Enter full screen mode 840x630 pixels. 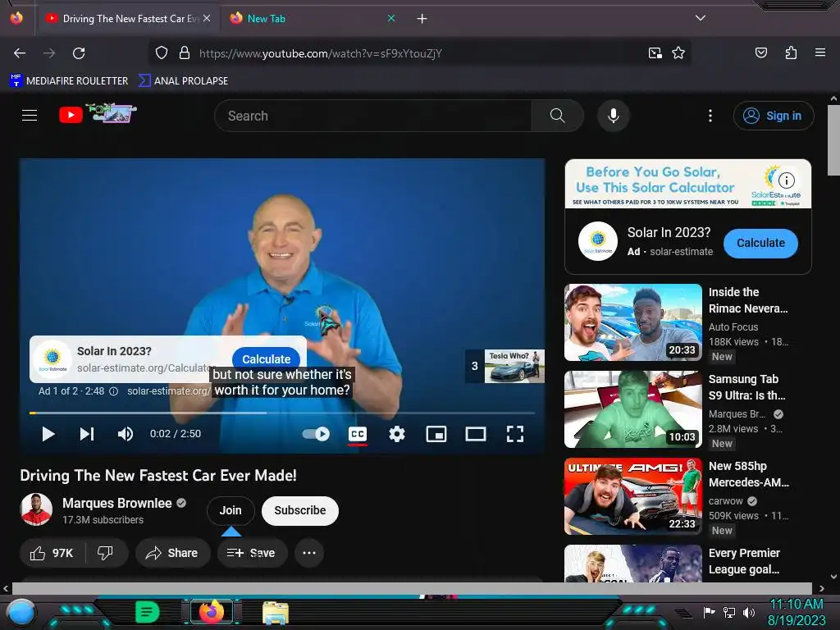click(515, 434)
